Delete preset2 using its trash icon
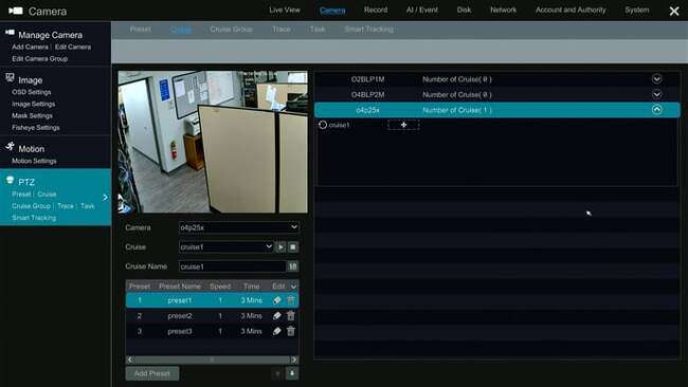This screenshot has width=688, height=387. (290, 315)
